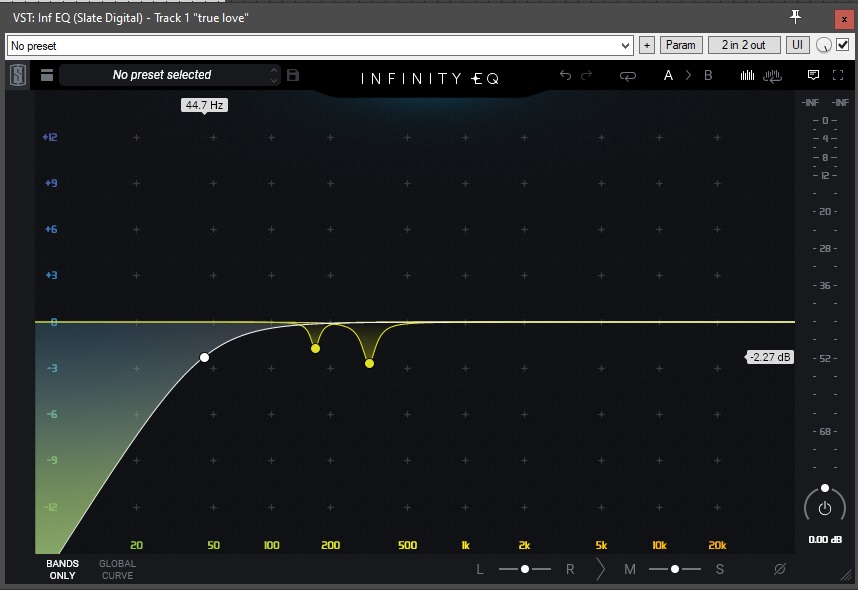Viewport: 858px width, 590px height.
Task: Select the yellow band node near 200 Hz
Action: tap(315, 349)
